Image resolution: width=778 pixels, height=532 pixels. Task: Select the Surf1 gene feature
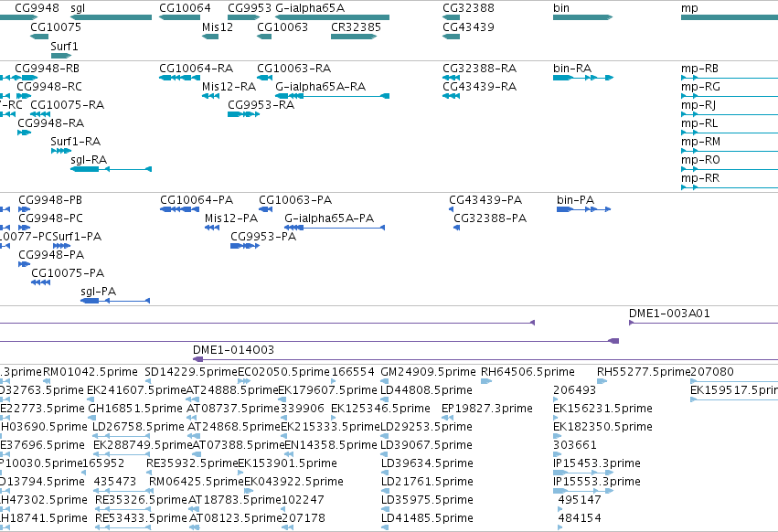[61, 56]
